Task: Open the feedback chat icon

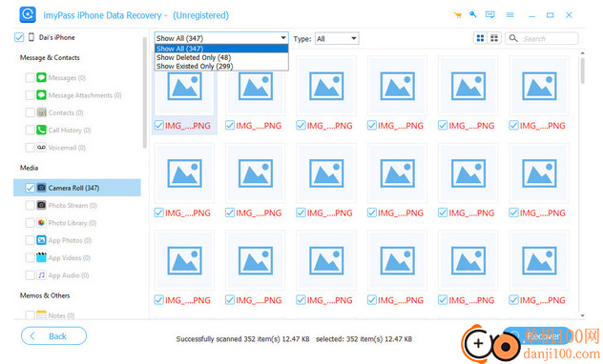Action: (x=490, y=15)
